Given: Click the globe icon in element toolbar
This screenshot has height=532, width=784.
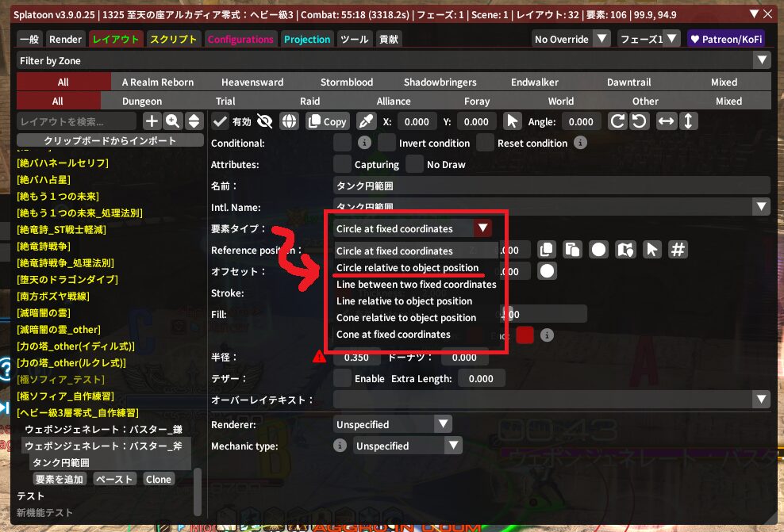Looking at the screenshot, I should [x=290, y=121].
